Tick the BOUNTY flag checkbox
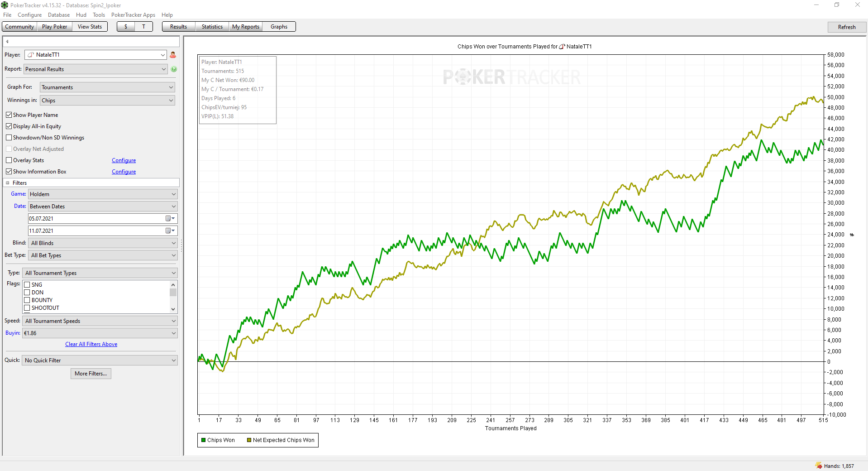Screen dimensions: 868x471 [x=27, y=300]
